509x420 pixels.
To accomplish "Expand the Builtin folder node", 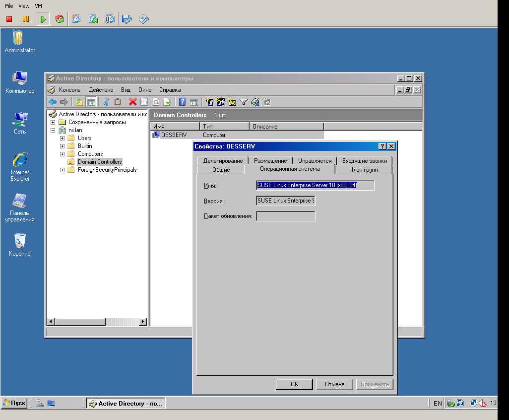I will [63, 146].
